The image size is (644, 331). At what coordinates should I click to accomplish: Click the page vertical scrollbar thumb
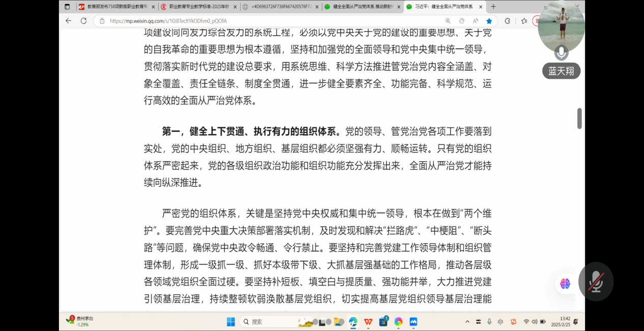coord(579,118)
